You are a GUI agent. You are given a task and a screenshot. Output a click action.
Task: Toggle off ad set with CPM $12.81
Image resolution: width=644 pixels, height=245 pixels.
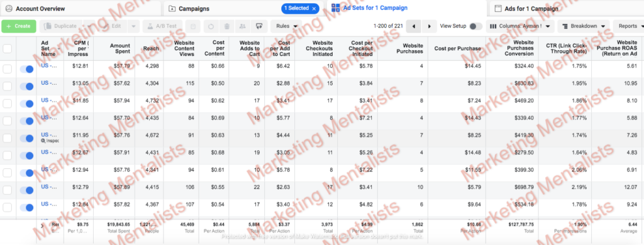(26, 69)
